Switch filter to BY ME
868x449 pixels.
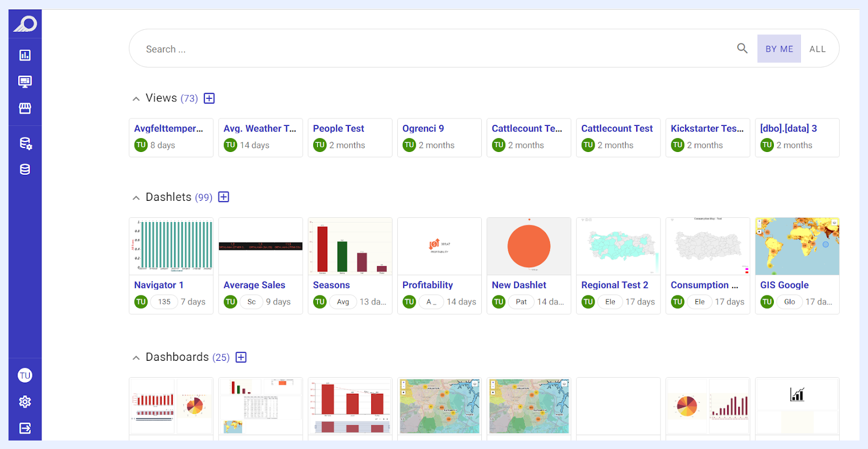(779, 49)
